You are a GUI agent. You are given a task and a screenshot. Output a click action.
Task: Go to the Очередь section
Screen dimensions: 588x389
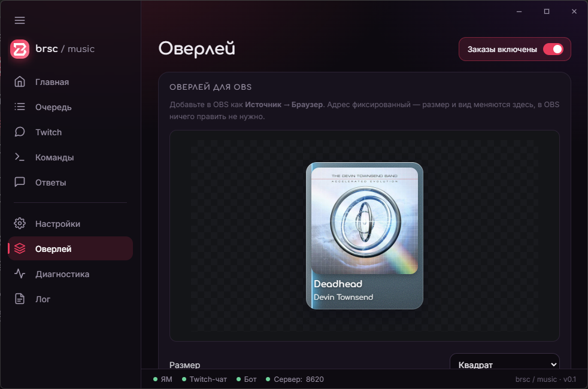click(71, 107)
